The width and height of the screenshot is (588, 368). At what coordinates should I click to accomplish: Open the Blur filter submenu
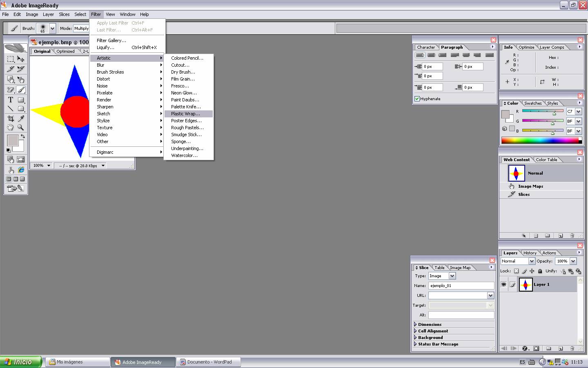pos(127,65)
